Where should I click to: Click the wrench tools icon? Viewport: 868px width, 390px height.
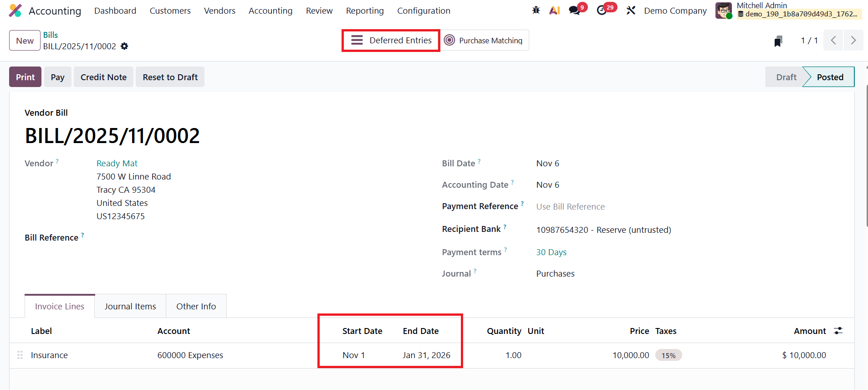[x=631, y=10]
